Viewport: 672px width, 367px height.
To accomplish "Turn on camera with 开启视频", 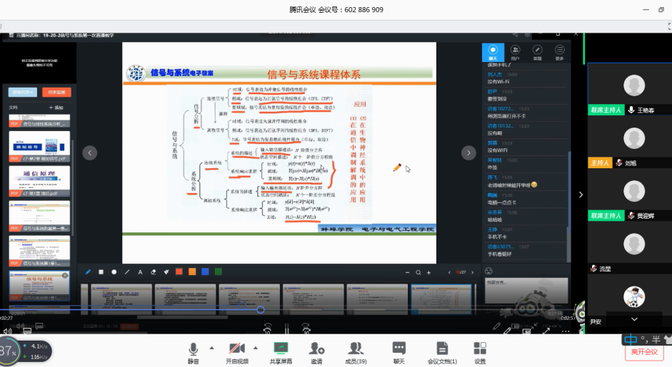I will [237, 353].
